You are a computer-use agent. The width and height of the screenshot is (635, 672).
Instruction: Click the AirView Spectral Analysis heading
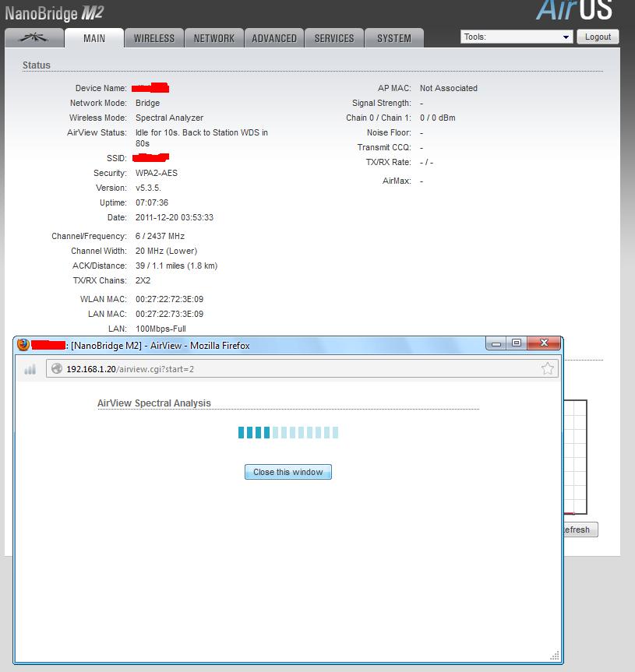154,403
